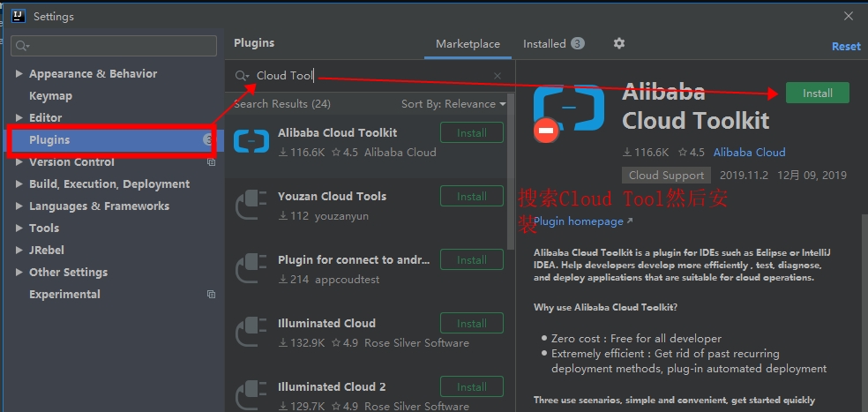This screenshot has height=412, width=868.
Task: Select the Alibaba Cloud Toolkit list icon
Action: pyautogui.click(x=251, y=141)
